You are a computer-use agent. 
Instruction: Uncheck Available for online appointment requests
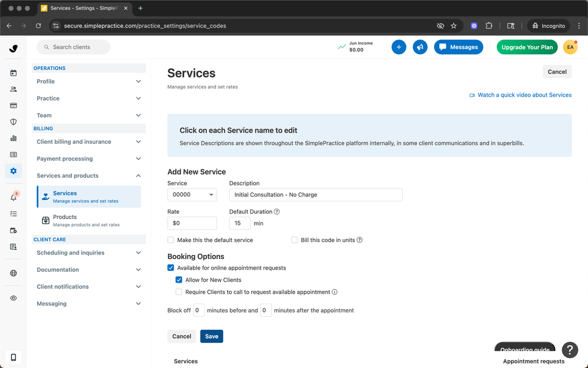[x=171, y=268]
